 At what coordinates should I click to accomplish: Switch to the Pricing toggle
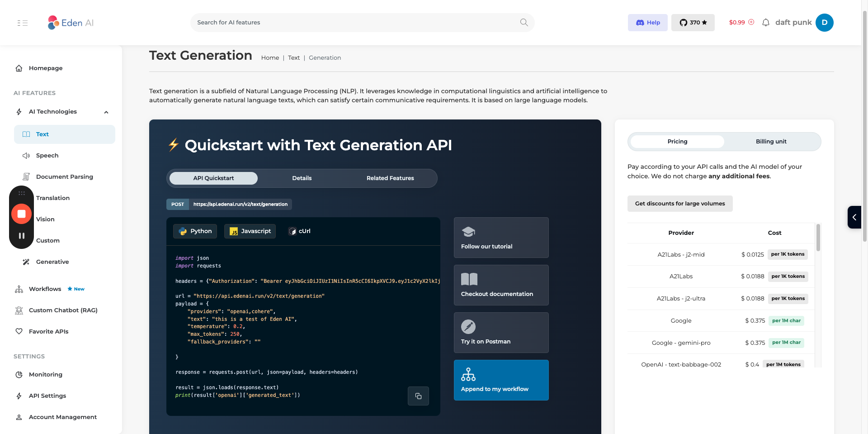click(x=677, y=142)
